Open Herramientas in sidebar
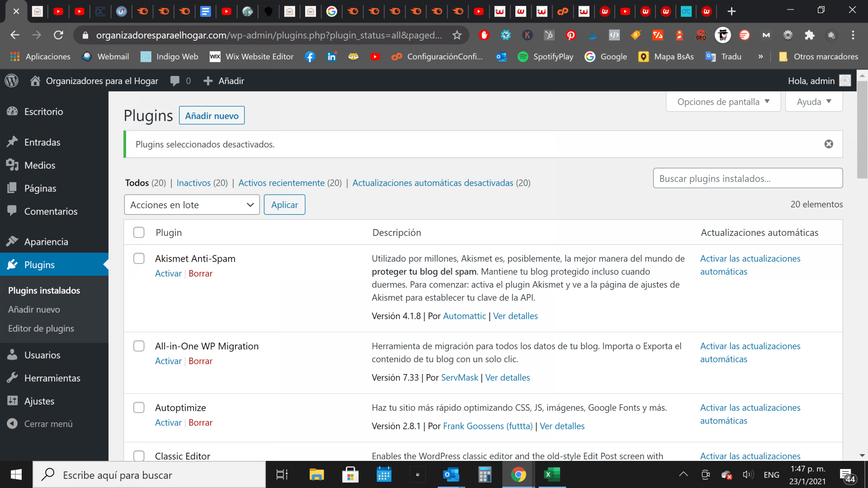 point(52,378)
